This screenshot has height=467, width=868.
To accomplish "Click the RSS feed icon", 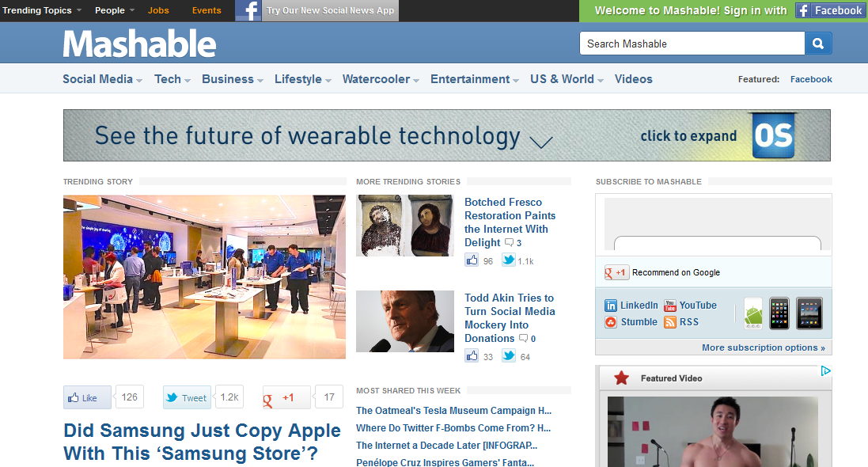I will 670,322.
